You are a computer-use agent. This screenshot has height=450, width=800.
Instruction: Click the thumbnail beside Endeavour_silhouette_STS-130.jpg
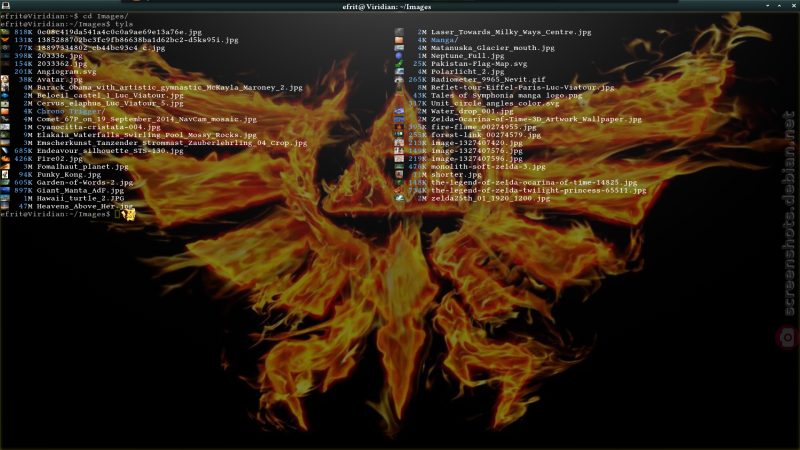pos(5,151)
